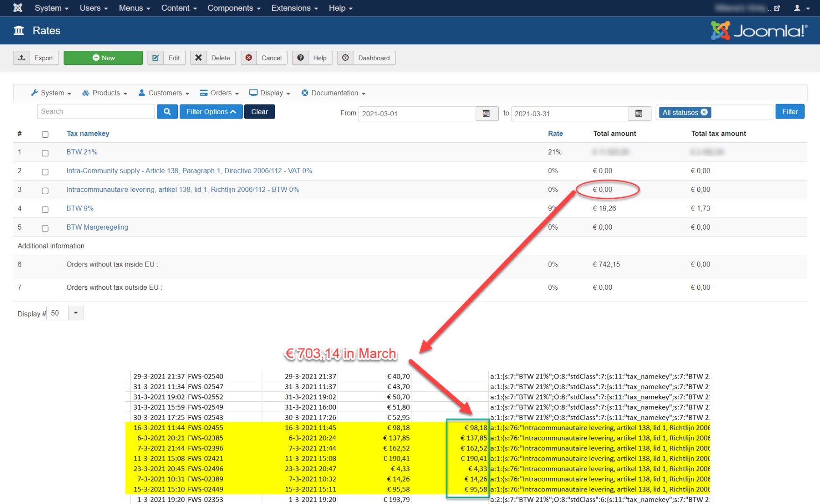The width and height of the screenshot is (820, 504).
Task: Select the BTW Margeregeling row checkbox
Action: tap(45, 228)
